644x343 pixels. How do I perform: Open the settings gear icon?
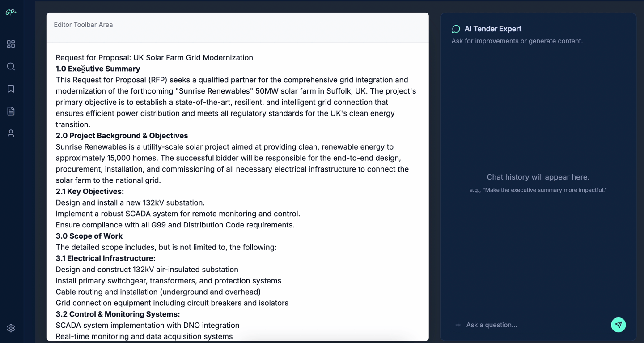click(x=11, y=328)
